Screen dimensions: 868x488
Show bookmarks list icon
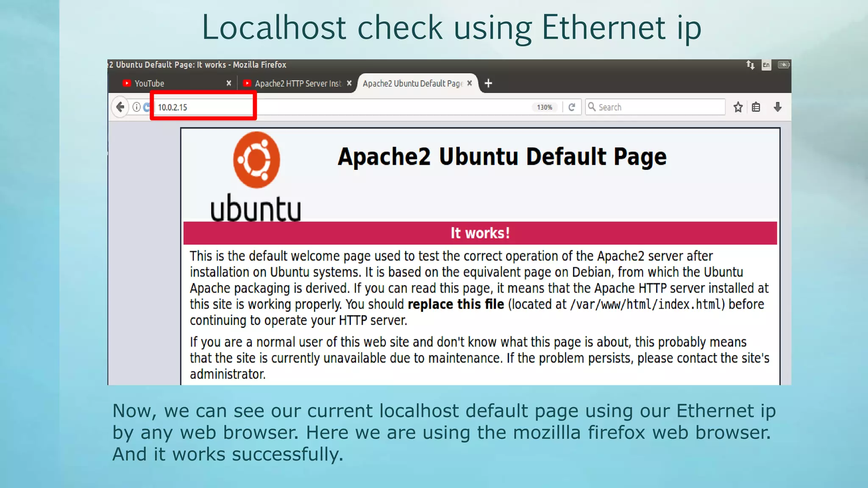756,107
